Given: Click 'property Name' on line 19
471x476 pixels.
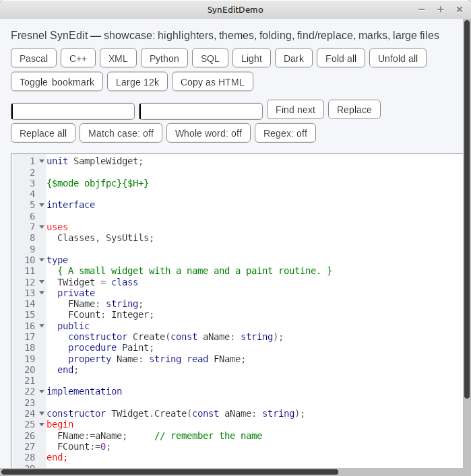Looking at the screenshot, I should click(102, 359).
